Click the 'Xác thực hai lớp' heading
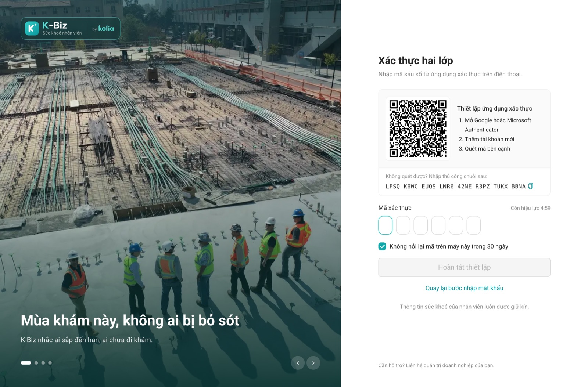 coord(416,61)
